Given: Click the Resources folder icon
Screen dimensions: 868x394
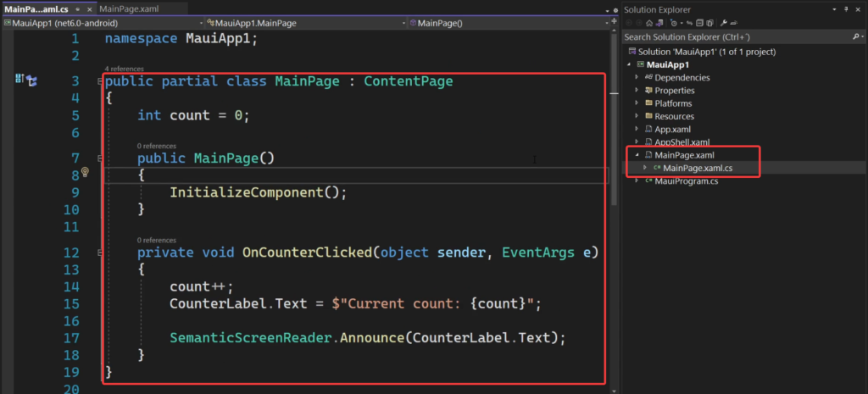Looking at the screenshot, I should tap(649, 116).
